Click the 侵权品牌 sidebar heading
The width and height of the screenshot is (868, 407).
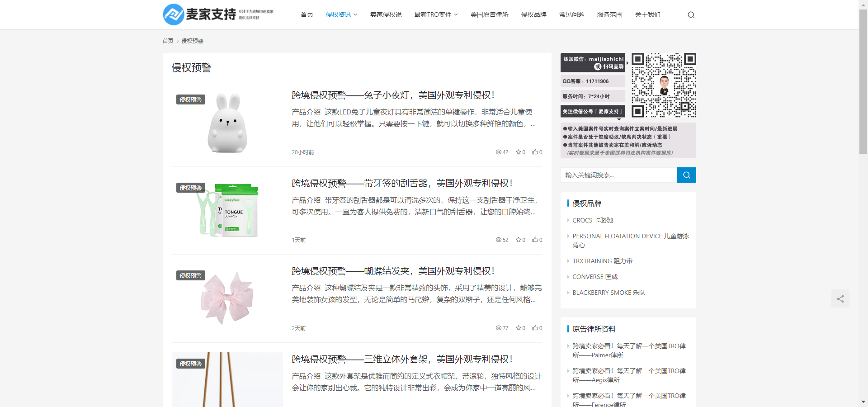tap(587, 203)
